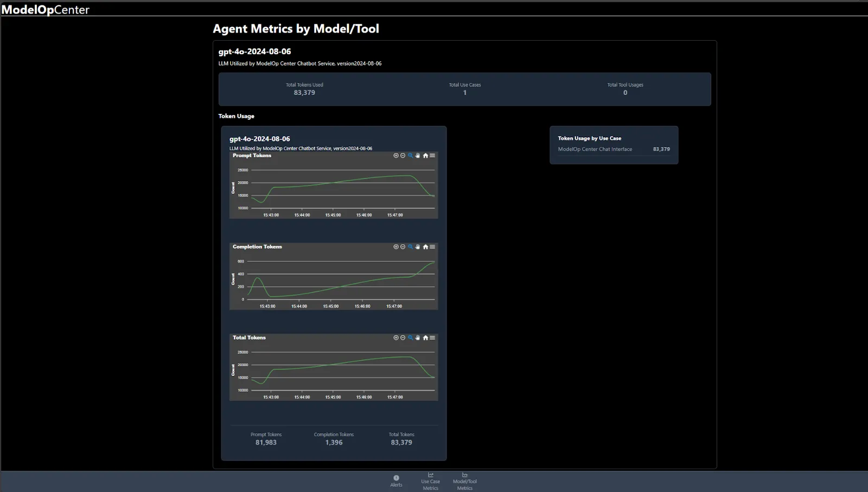This screenshot has width=868, height=492.
Task: Activate the pan hand in Prompt Tokens chart
Action: [x=418, y=156]
